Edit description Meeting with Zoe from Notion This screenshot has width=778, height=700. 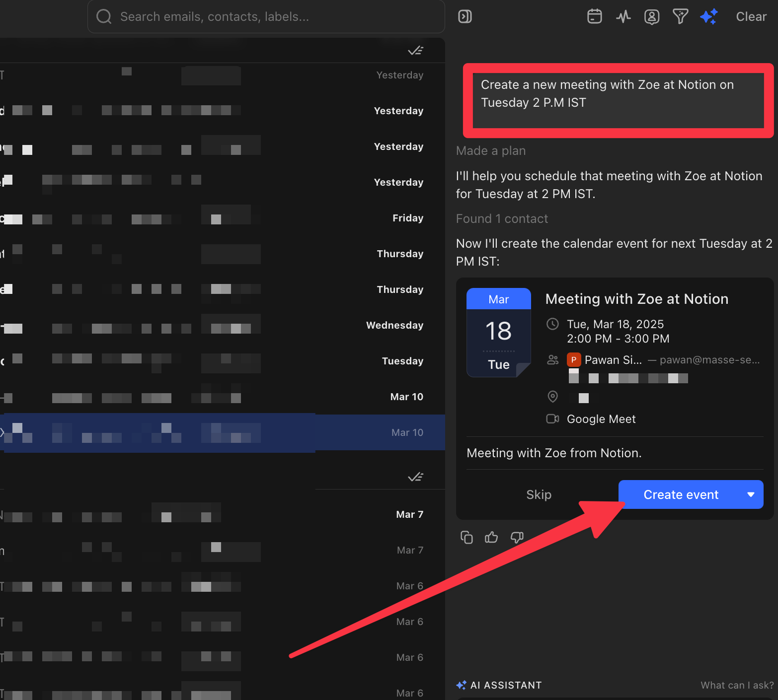pyautogui.click(x=554, y=453)
